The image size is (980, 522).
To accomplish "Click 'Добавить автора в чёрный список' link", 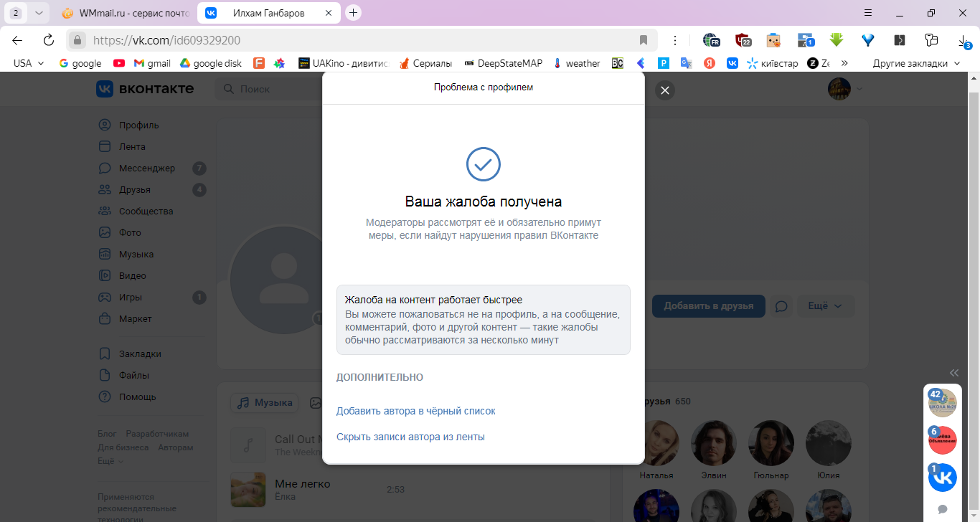I will point(416,411).
